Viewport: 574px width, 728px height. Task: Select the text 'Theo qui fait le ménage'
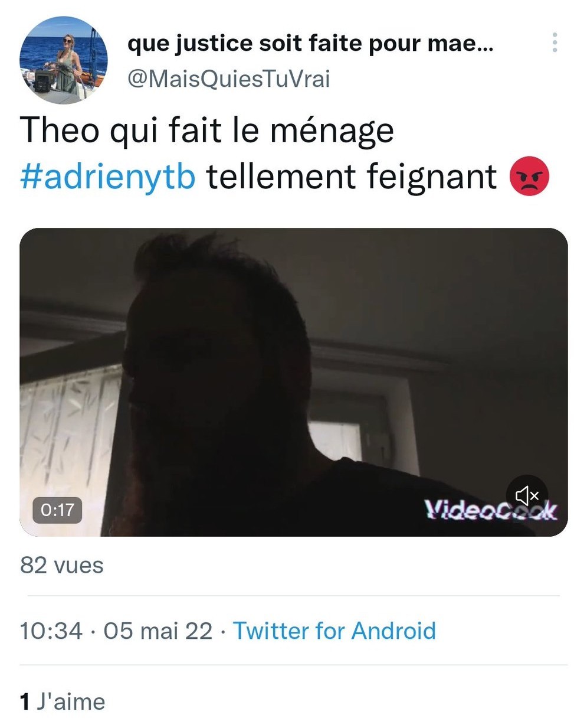207,130
